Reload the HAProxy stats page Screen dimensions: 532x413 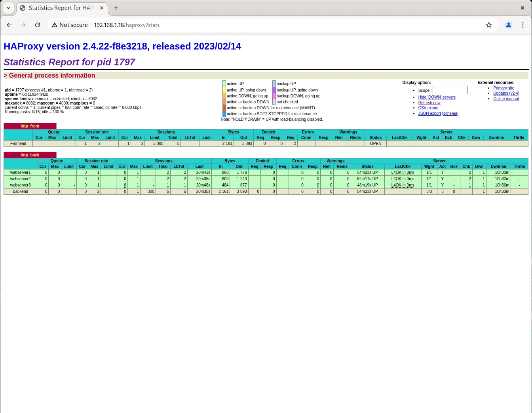[x=38, y=25]
